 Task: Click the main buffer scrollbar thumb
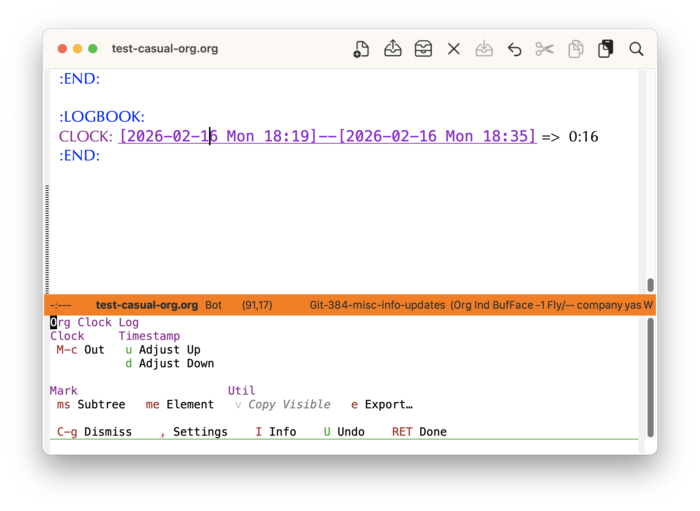pyautogui.click(x=650, y=285)
